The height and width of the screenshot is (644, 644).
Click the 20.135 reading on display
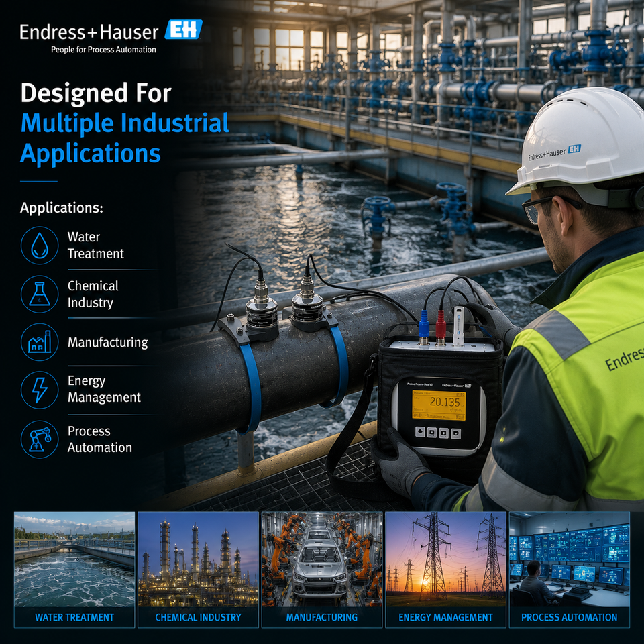point(445,402)
